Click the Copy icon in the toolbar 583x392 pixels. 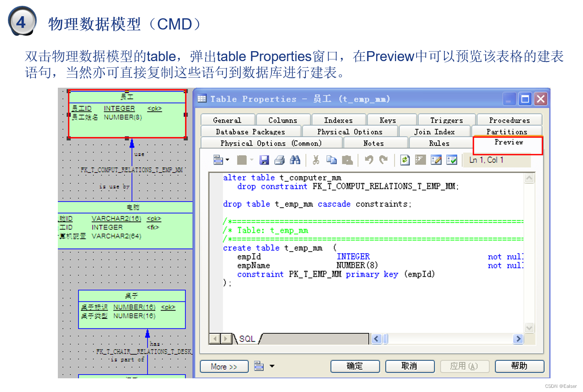click(332, 160)
